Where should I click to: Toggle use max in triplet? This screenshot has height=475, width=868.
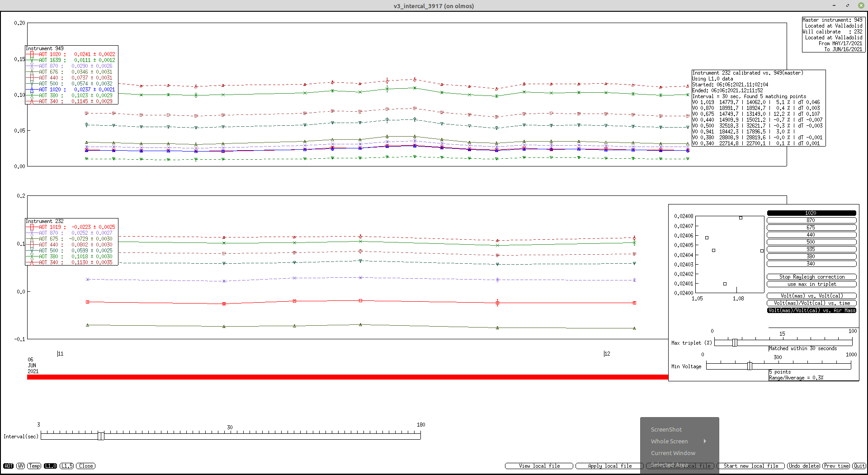811,284
